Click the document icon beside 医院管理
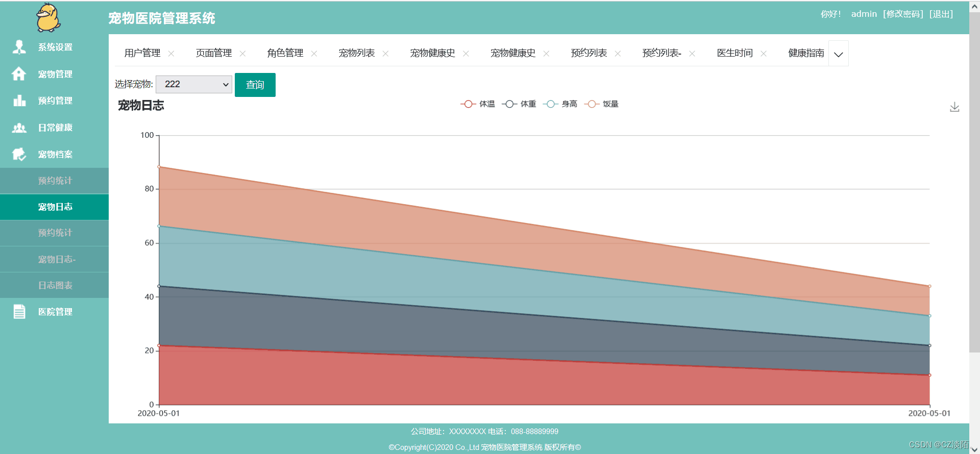Viewport: 980px width, 454px height. pos(19,312)
